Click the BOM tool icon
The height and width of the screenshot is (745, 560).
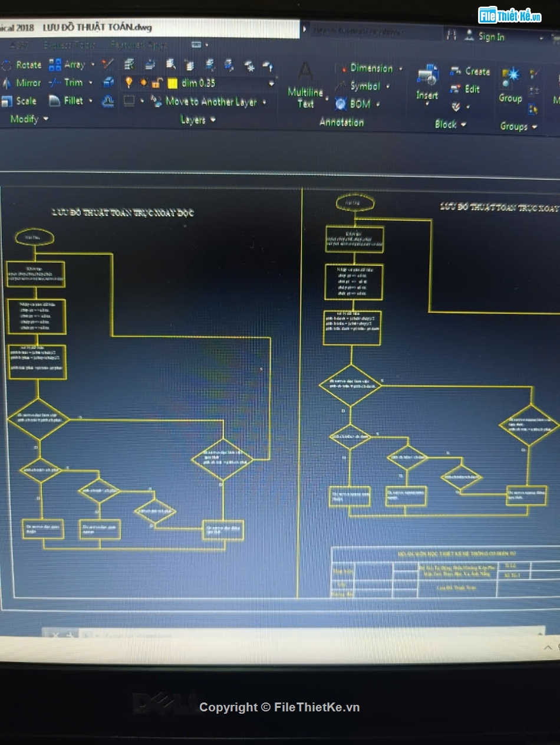(x=341, y=104)
